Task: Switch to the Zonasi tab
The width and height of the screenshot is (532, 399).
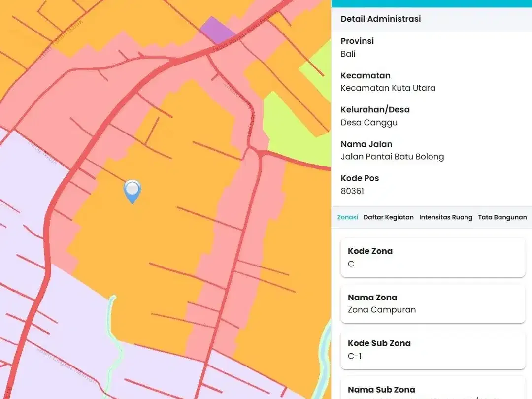Action: coord(347,217)
